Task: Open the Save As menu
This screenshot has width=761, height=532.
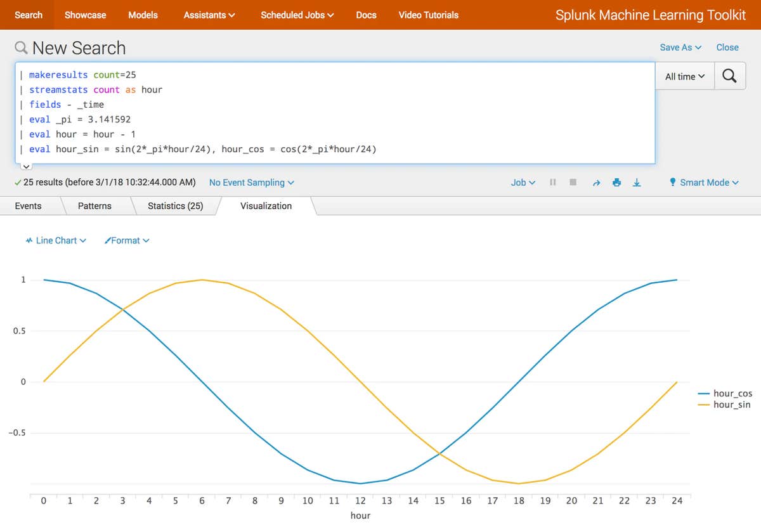Action: click(680, 48)
